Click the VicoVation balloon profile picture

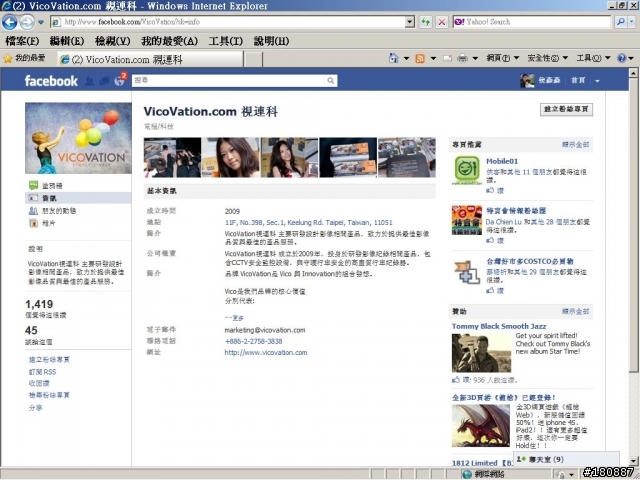click(x=78, y=138)
